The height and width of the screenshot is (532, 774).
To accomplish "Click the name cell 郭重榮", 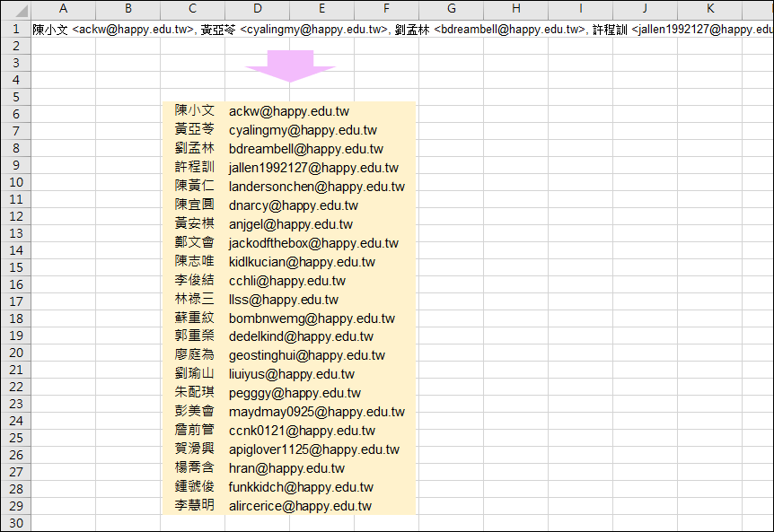I will pyautogui.click(x=195, y=336).
